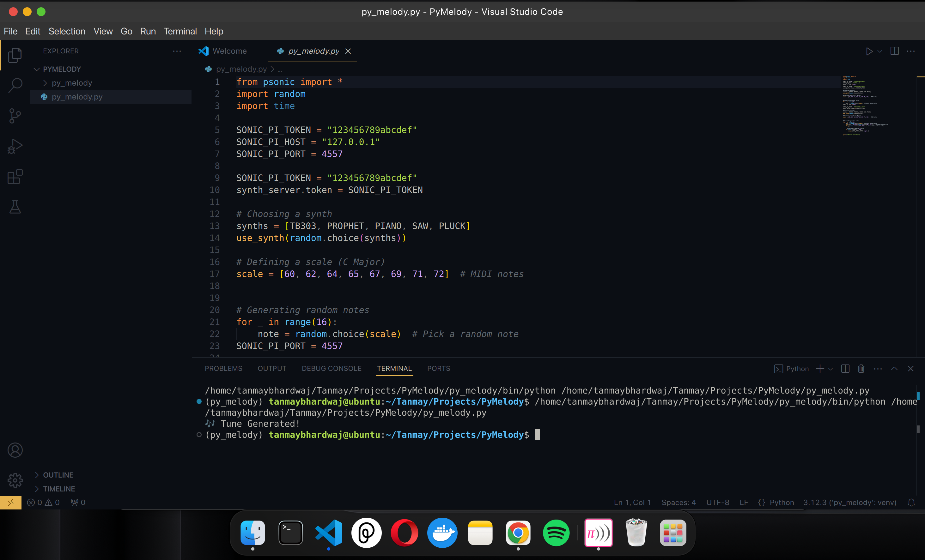This screenshot has width=925, height=560.
Task: Open the Extensions view icon
Action: (15, 177)
